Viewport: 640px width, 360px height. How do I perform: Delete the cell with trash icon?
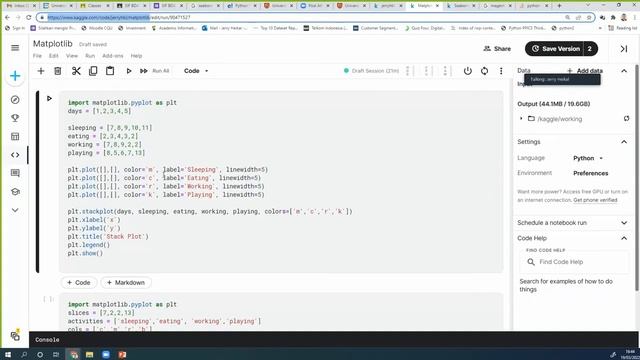click(x=58, y=71)
